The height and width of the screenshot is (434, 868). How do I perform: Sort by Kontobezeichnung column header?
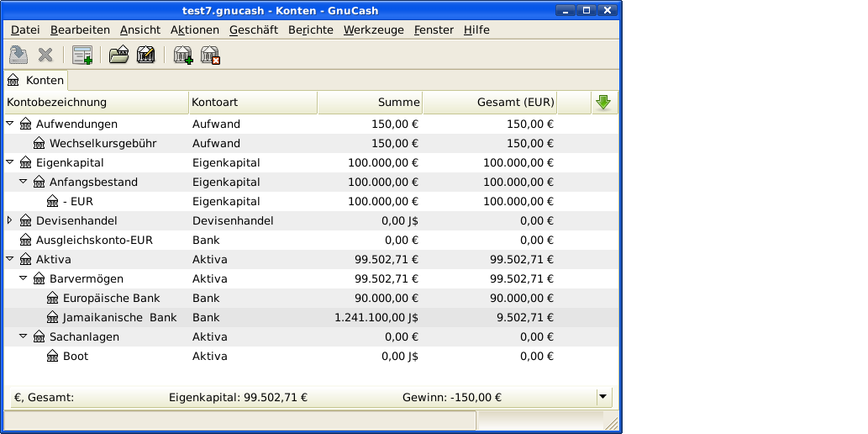[96, 103]
